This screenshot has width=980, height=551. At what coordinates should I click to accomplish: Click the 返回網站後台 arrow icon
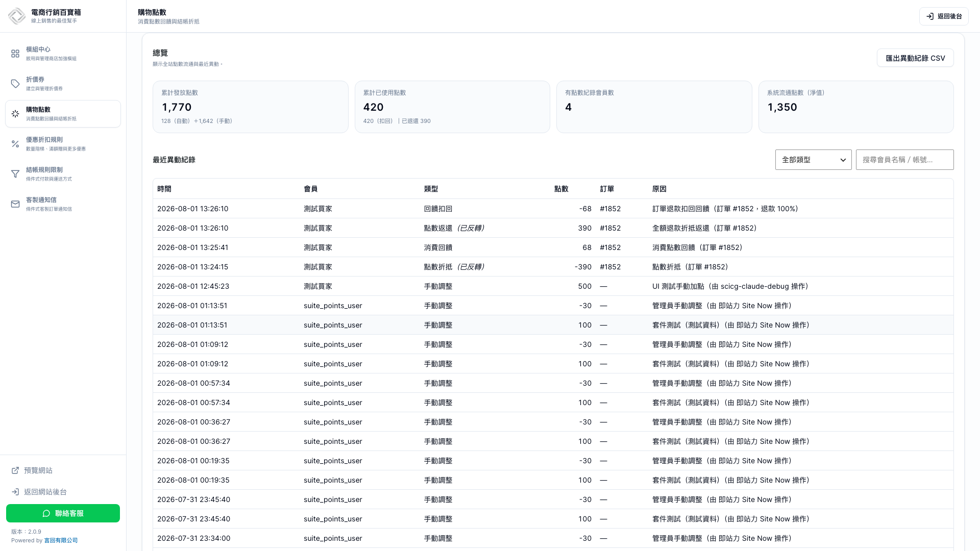[x=15, y=492]
